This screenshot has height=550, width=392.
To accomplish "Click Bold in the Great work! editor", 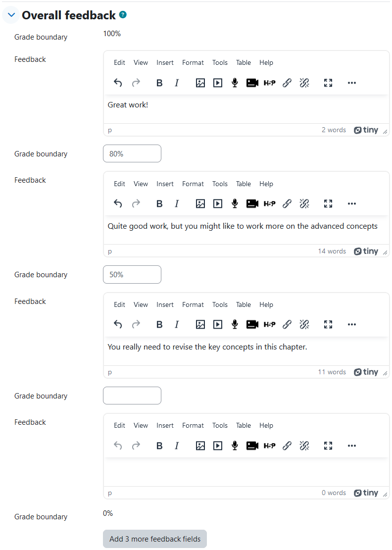I will [x=159, y=83].
